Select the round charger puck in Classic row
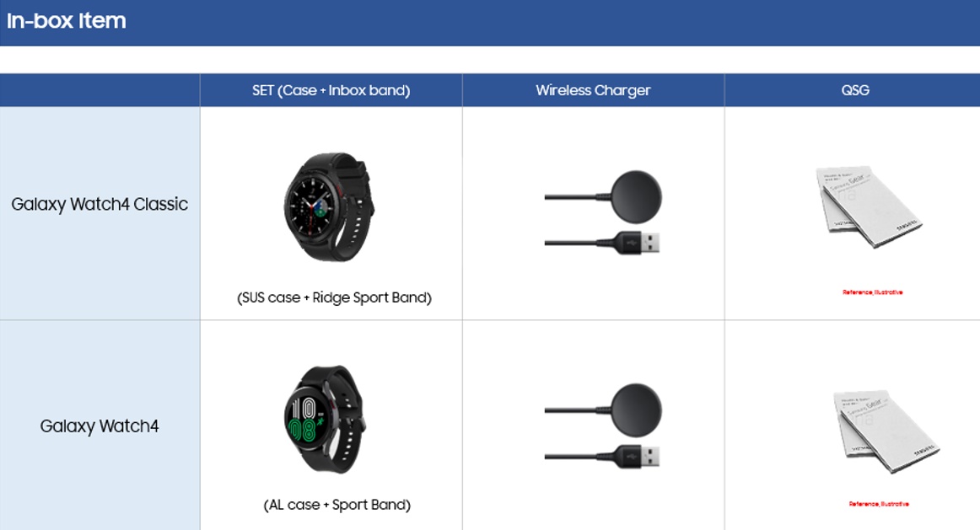Screen dimensions: 980x530 pyautogui.click(x=636, y=196)
